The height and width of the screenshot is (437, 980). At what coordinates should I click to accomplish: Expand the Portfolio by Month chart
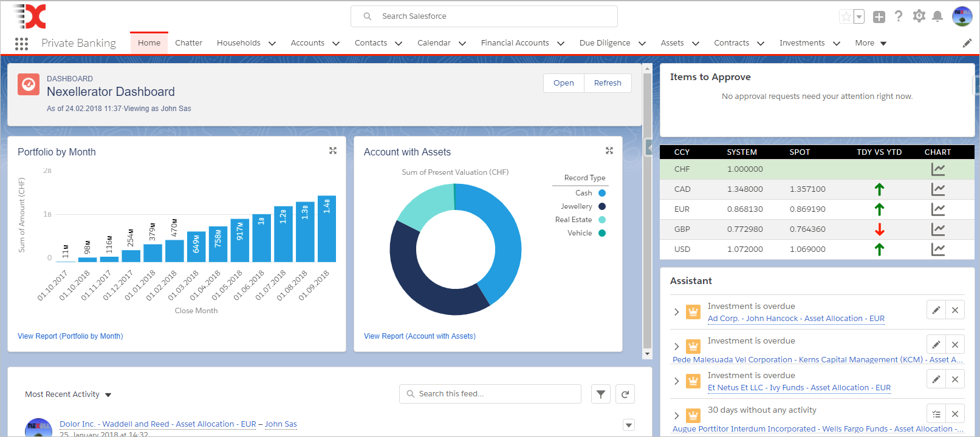click(x=333, y=151)
